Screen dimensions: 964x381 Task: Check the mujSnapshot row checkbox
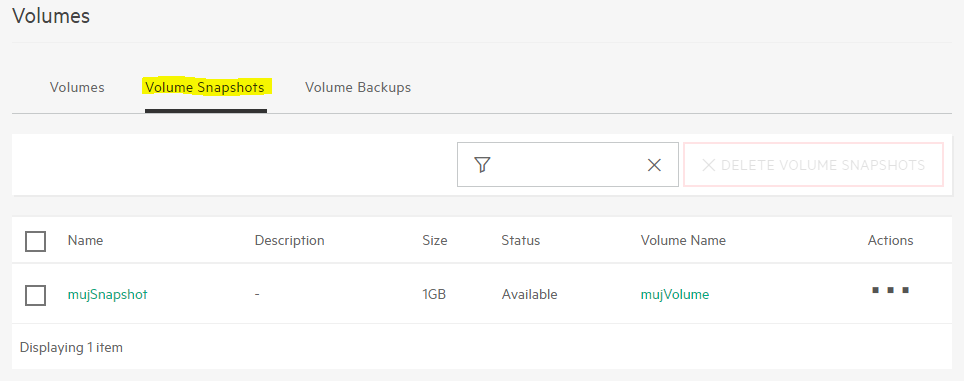tap(36, 295)
